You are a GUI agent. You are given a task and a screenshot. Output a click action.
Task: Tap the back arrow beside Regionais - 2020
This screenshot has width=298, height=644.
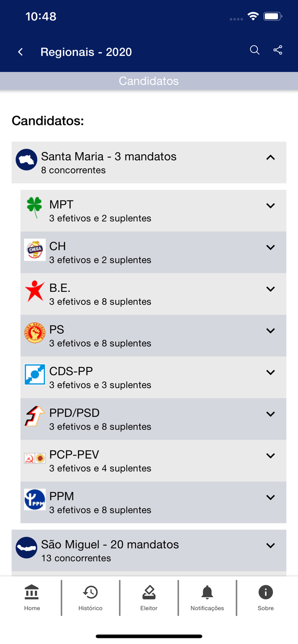coord(20,52)
